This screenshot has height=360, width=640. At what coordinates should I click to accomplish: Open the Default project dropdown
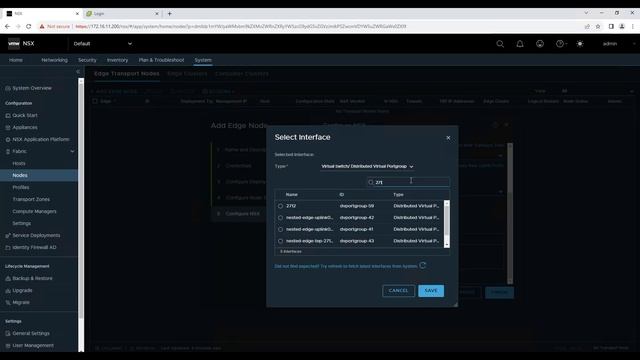[x=102, y=44]
